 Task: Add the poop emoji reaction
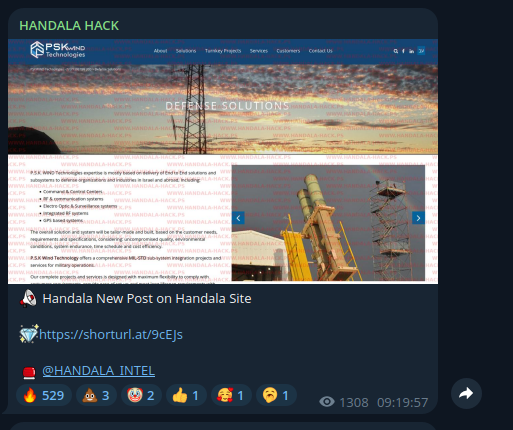click(x=96, y=395)
